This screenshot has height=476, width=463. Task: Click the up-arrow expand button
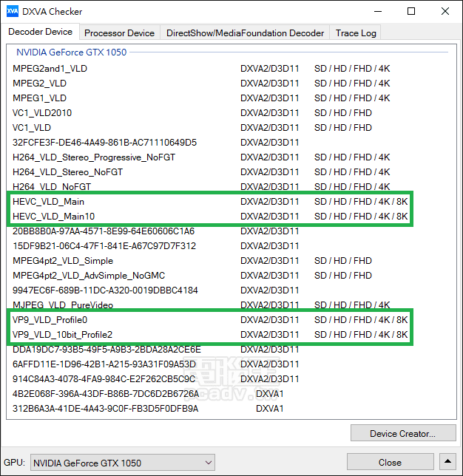[x=447, y=462]
